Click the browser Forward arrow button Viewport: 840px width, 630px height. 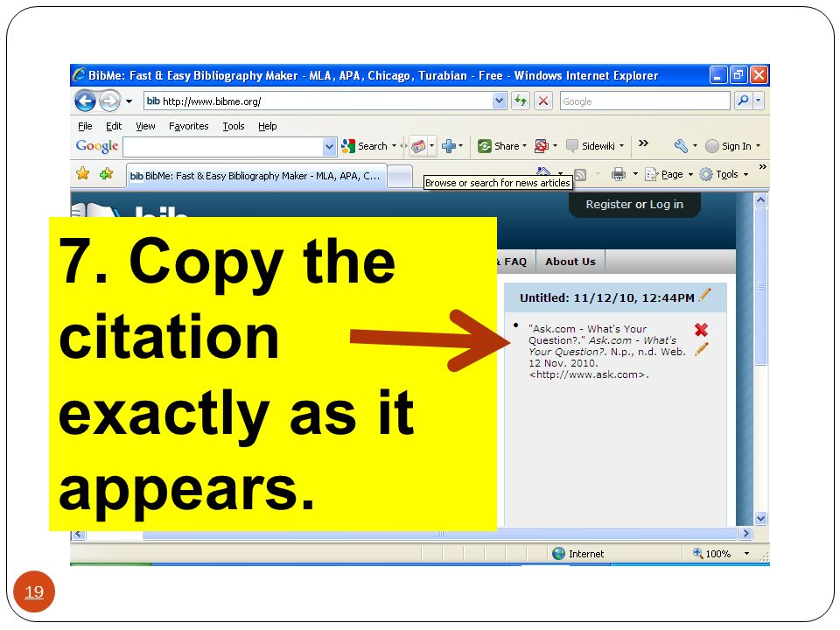pos(110,101)
